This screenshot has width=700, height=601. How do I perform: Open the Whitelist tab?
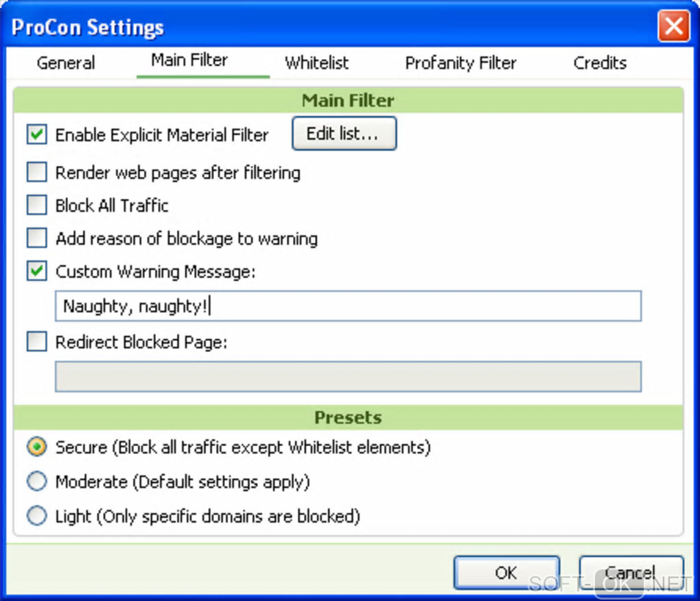tap(316, 63)
